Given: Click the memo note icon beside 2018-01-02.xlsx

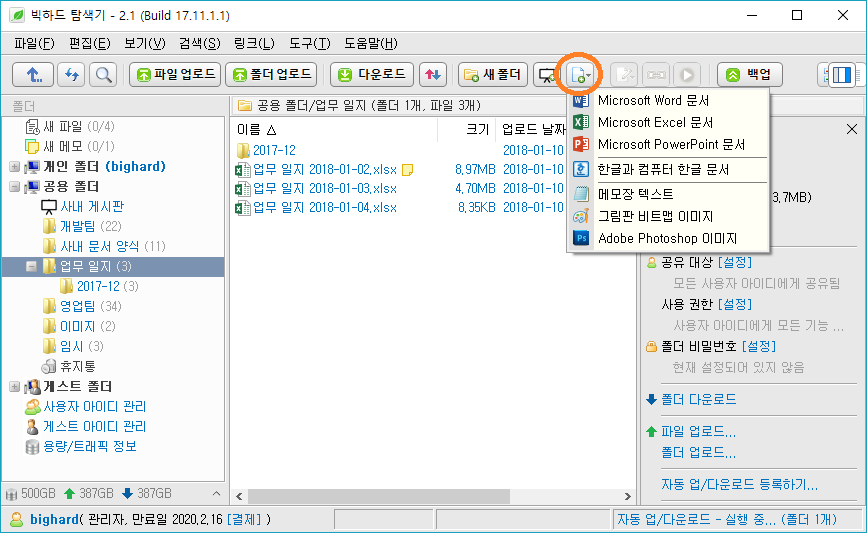Looking at the screenshot, I should (x=408, y=170).
